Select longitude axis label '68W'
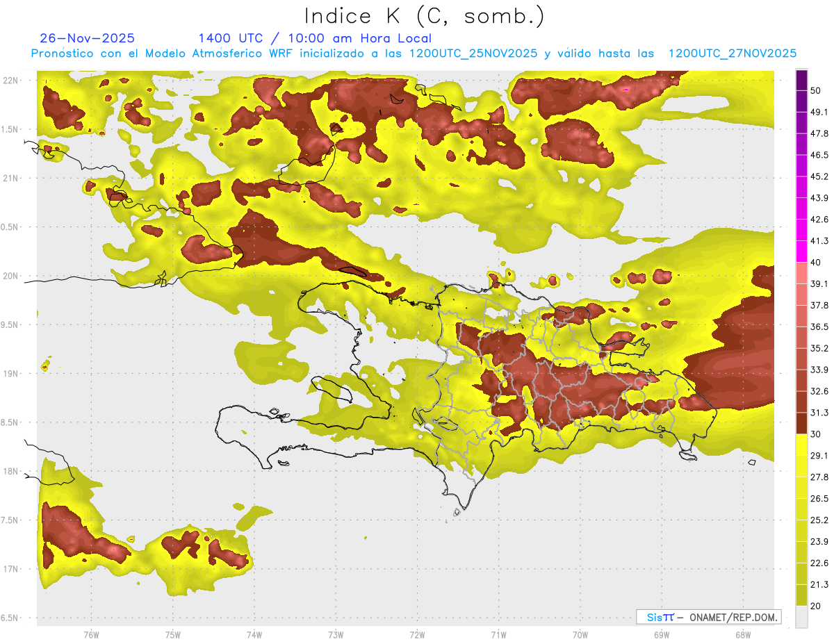Screen dimensions: 834x644 click(743, 635)
